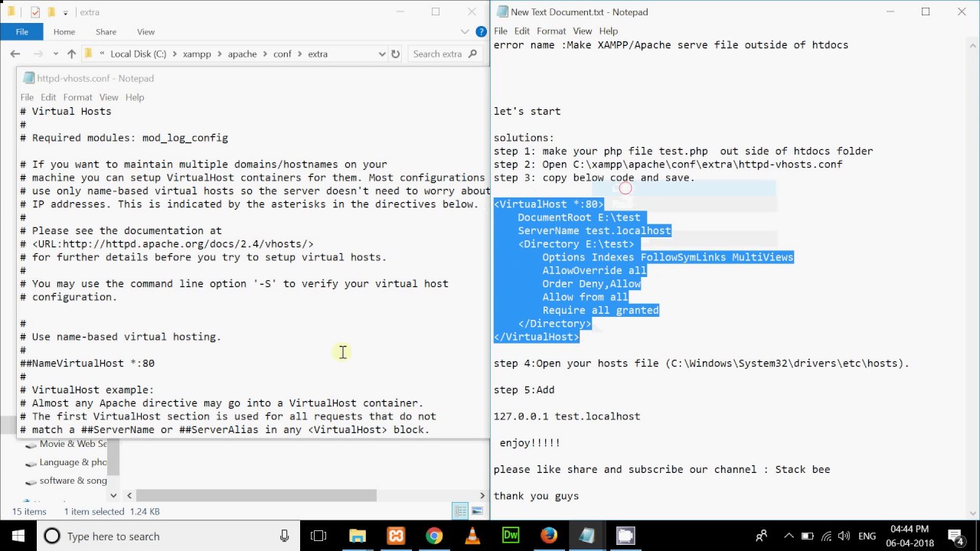
Task: Open the screen recorder taskbar icon
Action: [626, 536]
